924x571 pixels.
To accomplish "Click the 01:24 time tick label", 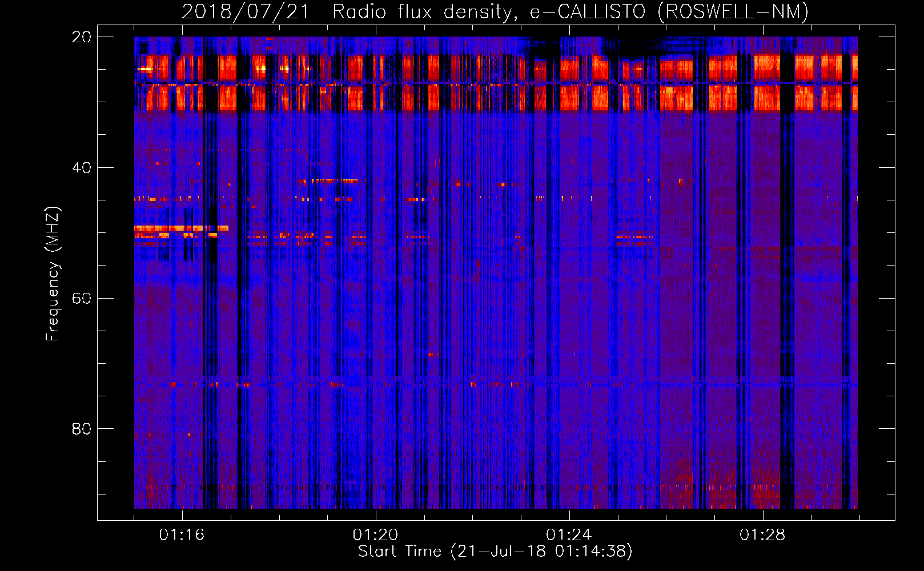I will click(x=569, y=535).
